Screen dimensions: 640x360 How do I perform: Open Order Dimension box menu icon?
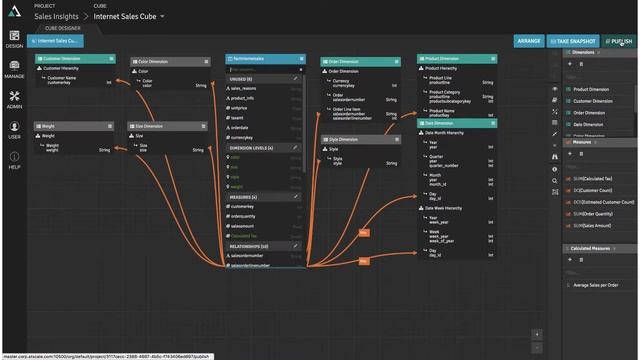(396, 62)
